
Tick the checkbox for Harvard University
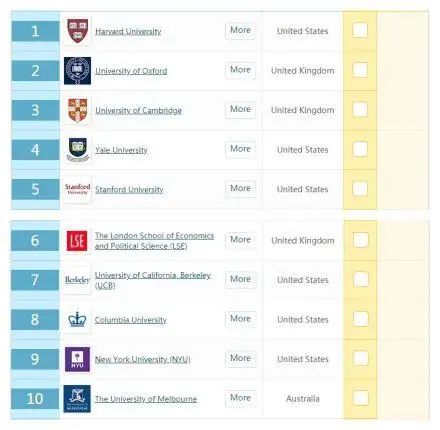[x=360, y=30]
